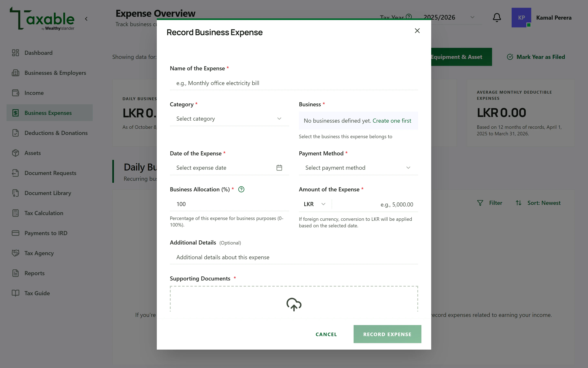Click the Tax Calculation calculator icon
This screenshot has width=588, height=368.
[15, 213]
